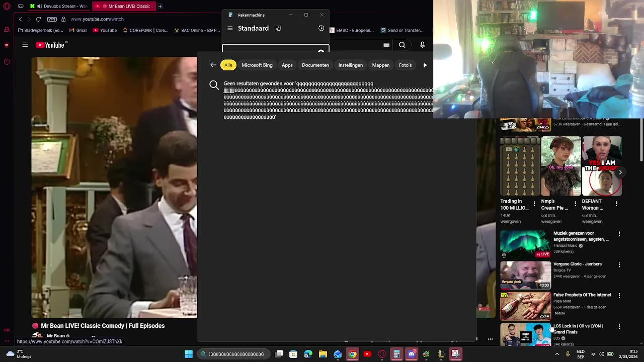Open options for Vergane Glorie video
Image resolution: width=644 pixels, height=362 pixels.
[619, 264]
